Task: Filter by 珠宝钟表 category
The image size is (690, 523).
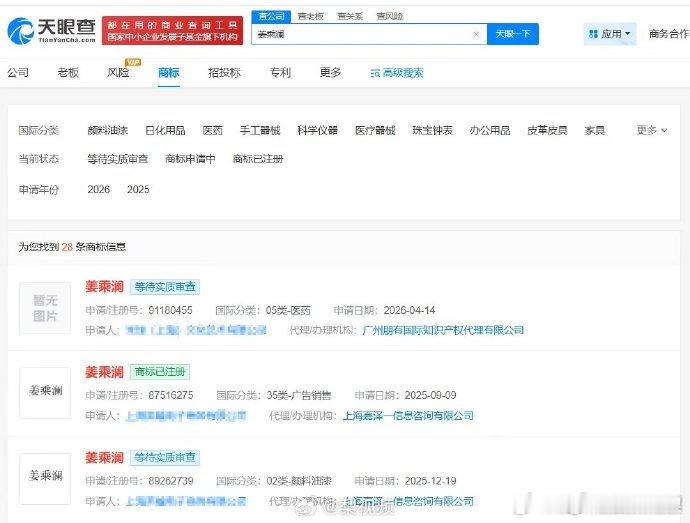Action: 433,130
